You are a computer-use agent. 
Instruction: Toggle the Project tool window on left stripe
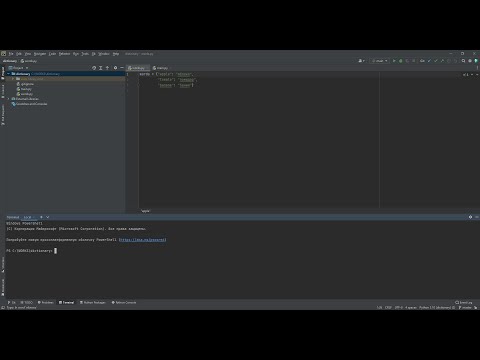[x=3, y=73]
